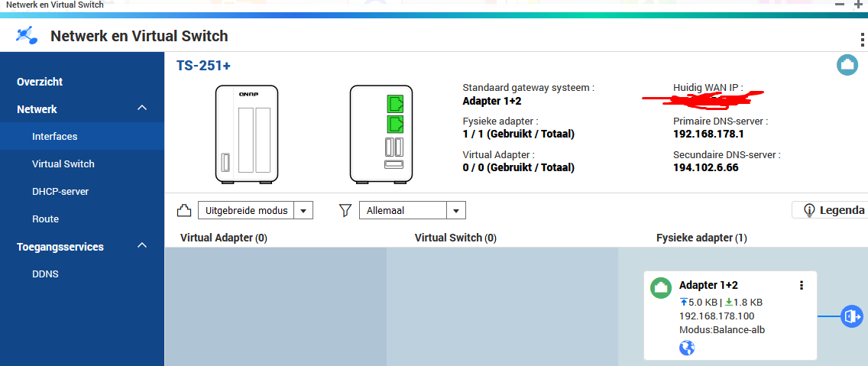Click the Virtual Adapter 0 / 0 value
This screenshot has width=868, height=366.
(x=518, y=167)
